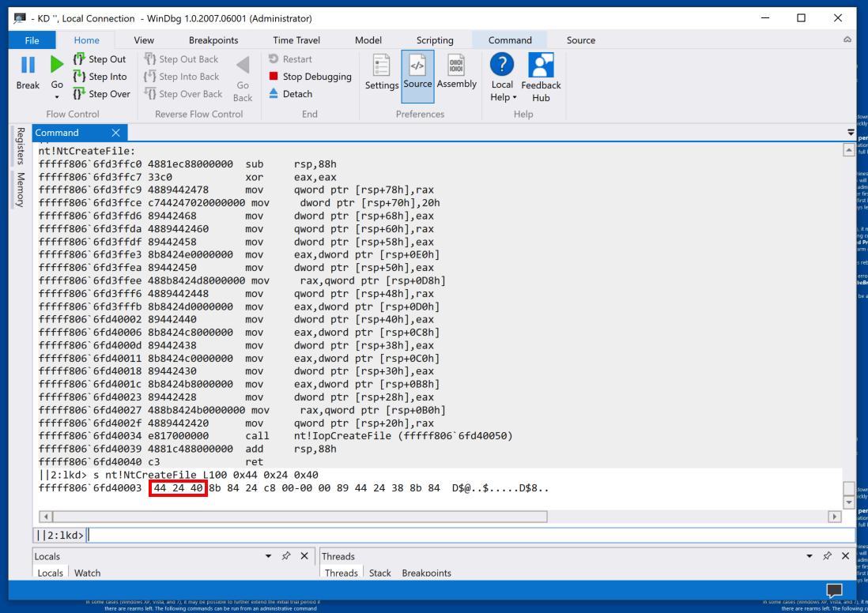
Task: Click the feedback chat icon in status bar
Action: click(834, 590)
